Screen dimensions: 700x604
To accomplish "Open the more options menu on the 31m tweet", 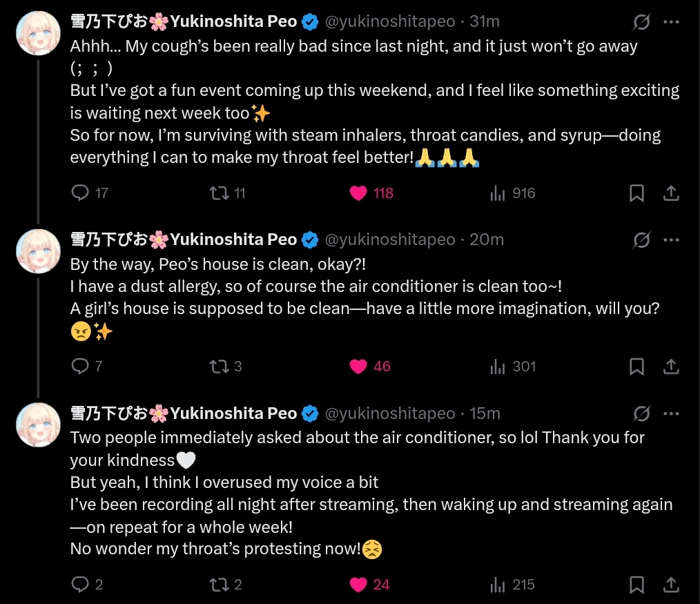I will click(671, 22).
